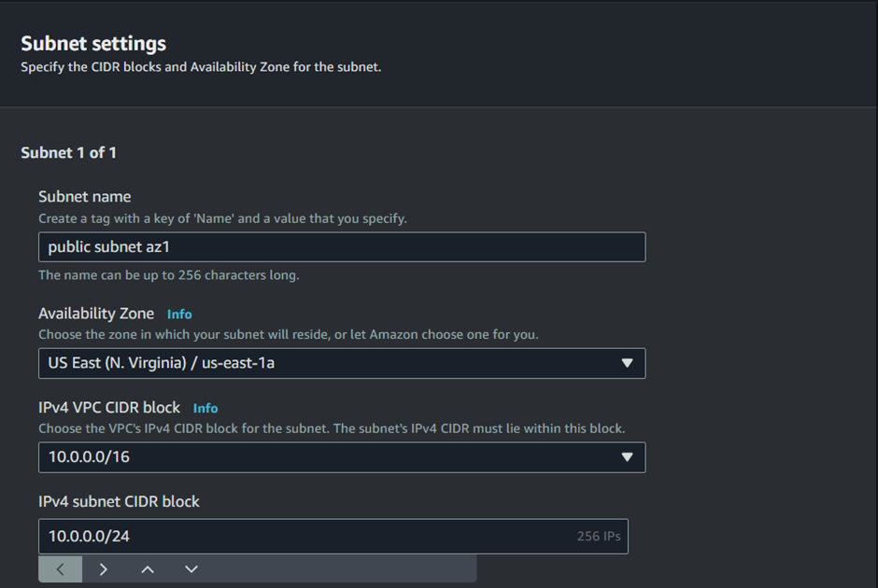Click the IPv4 VPC CIDR block label
878x588 pixels.
(x=109, y=407)
